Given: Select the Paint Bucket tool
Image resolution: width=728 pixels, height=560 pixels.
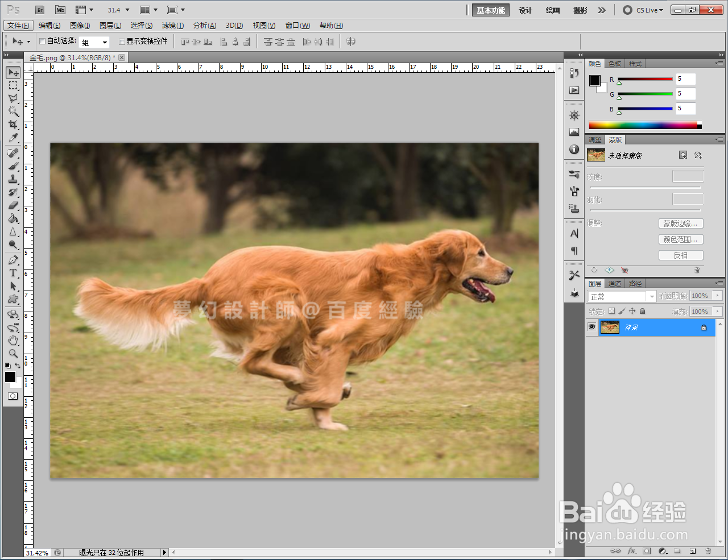Looking at the screenshot, I should point(13,218).
